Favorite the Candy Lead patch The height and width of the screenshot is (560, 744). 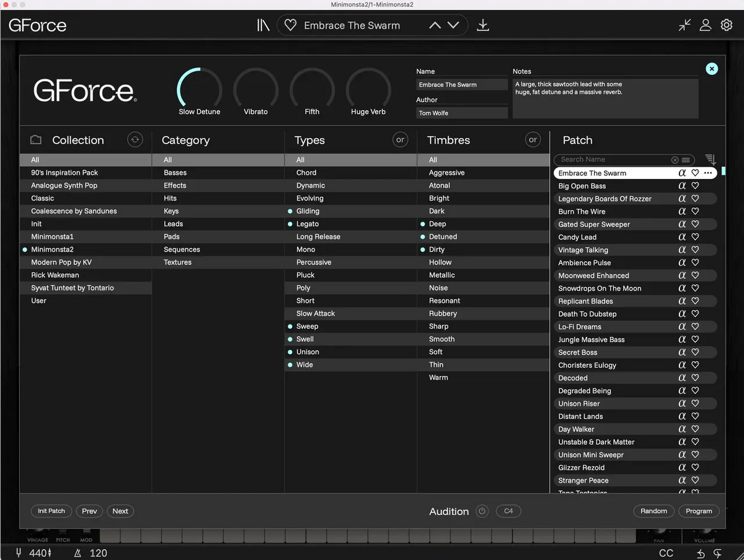(x=696, y=237)
